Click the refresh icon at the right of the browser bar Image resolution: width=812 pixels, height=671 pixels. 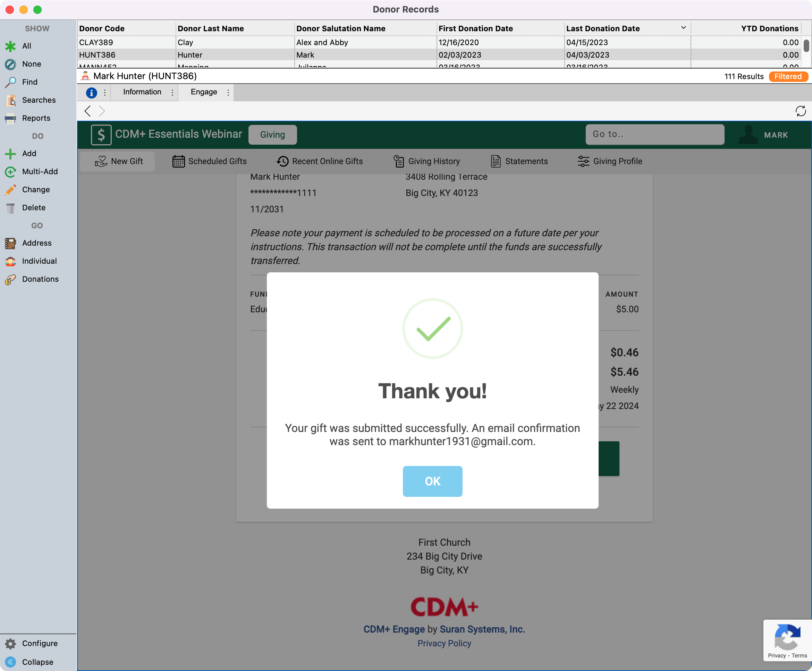(x=801, y=111)
